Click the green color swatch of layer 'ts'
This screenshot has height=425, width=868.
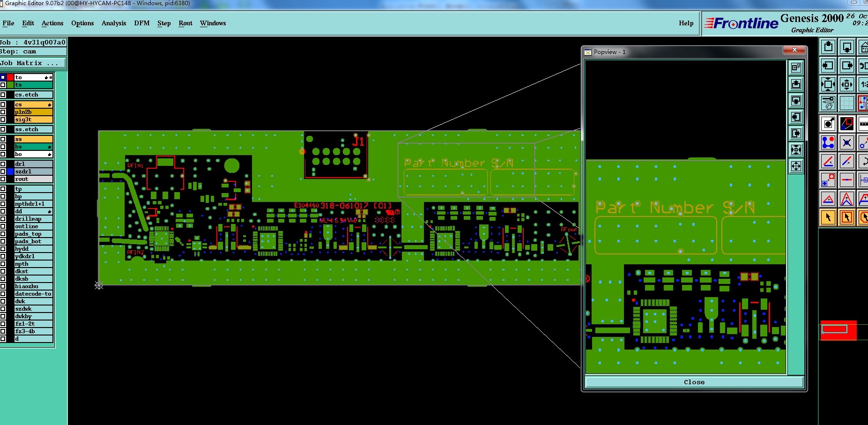[x=10, y=85]
